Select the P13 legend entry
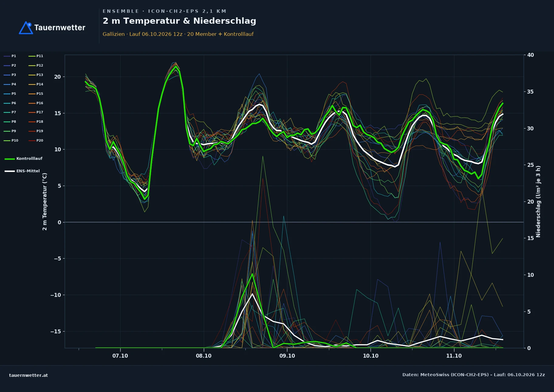 (x=36, y=75)
